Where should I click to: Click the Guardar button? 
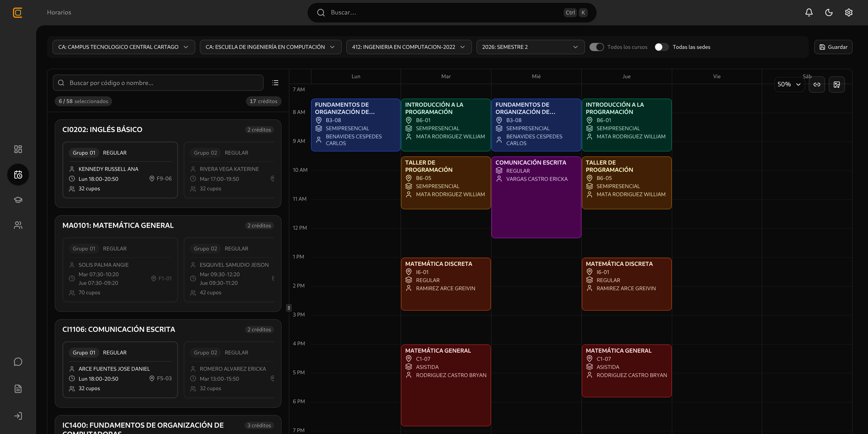coord(833,47)
